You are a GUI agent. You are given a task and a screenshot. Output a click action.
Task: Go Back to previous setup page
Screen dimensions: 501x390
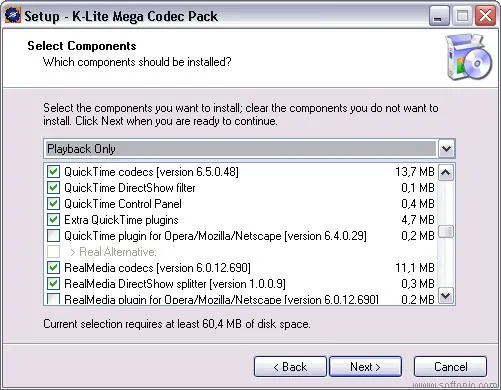pos(290,367)
